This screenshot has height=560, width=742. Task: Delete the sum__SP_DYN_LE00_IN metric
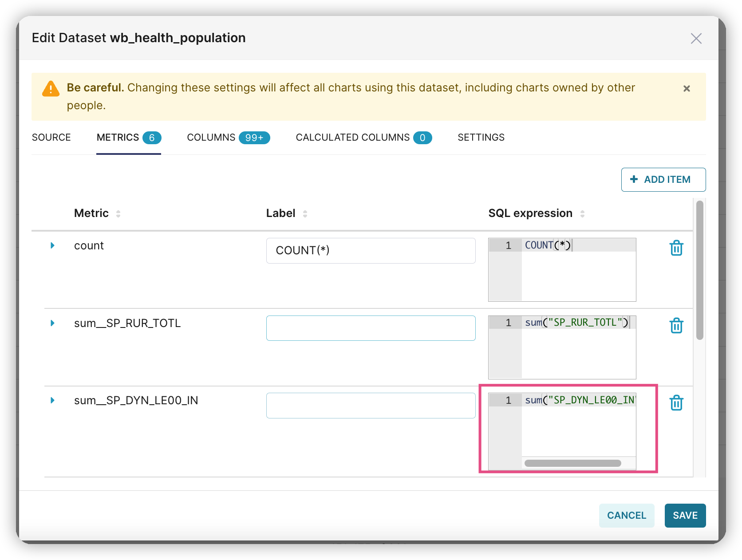tap(676, 402)
